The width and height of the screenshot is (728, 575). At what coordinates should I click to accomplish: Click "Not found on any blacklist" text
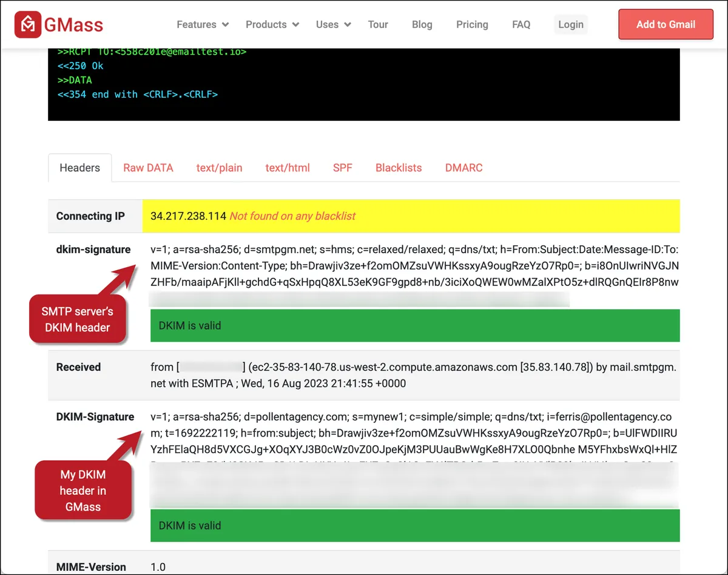click(292, 216)
